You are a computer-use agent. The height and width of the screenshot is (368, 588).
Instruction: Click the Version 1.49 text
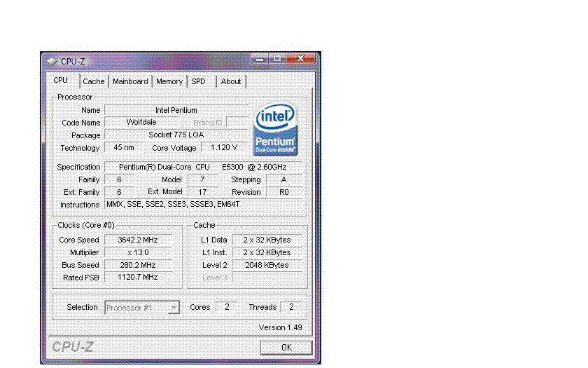point(280,327)
